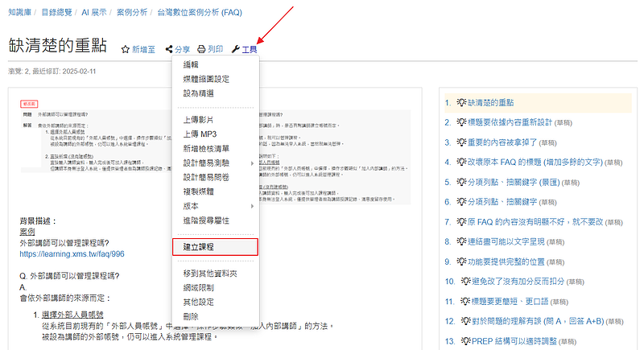This screenshot has width=644, height=350.
Task: Expand the 版本 submenu
Action: (215, 207)
